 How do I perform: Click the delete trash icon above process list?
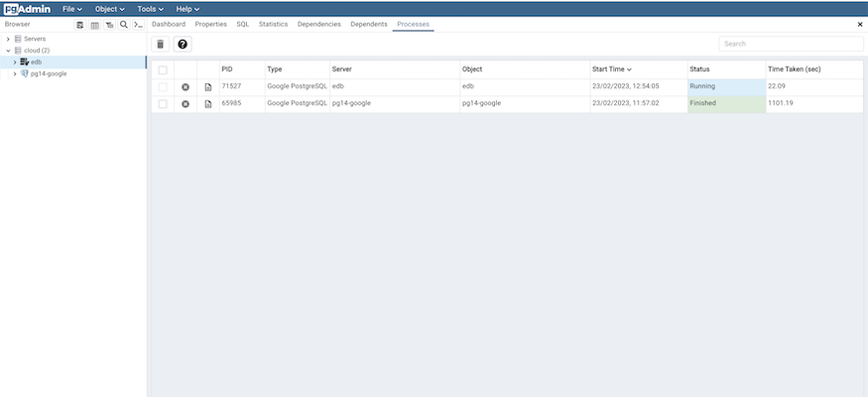[x=161, y=45]
